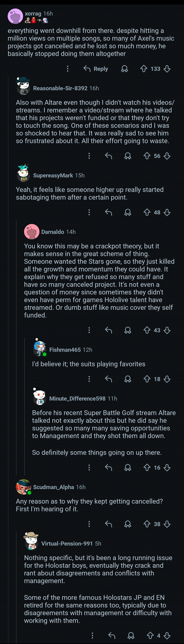This screenshot has width=184, height=644.
Task: Upvote Reasonable-Sir-8392's comment
Action: pos(147,156)
